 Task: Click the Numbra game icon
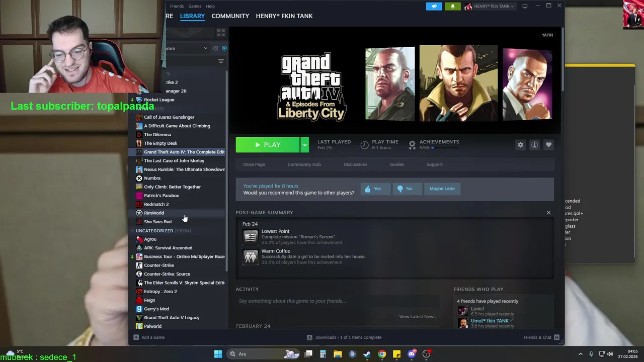(x=139, y=178)
